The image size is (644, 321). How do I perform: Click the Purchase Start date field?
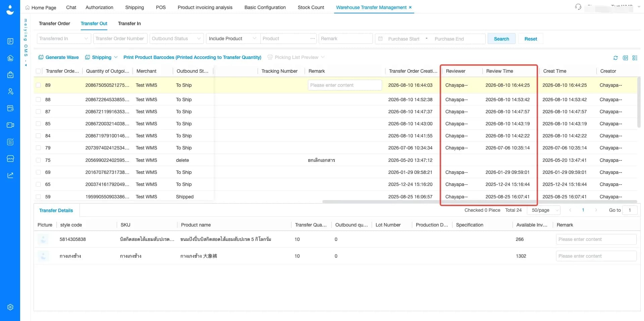(x=404, y=39)
